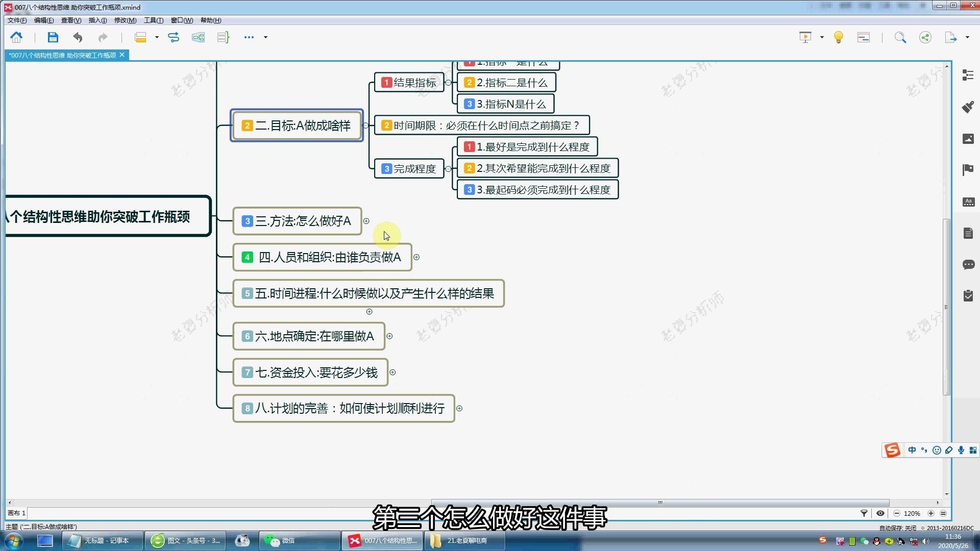Add a relationship line
The image size is (980, 551).
coord(174,37)
